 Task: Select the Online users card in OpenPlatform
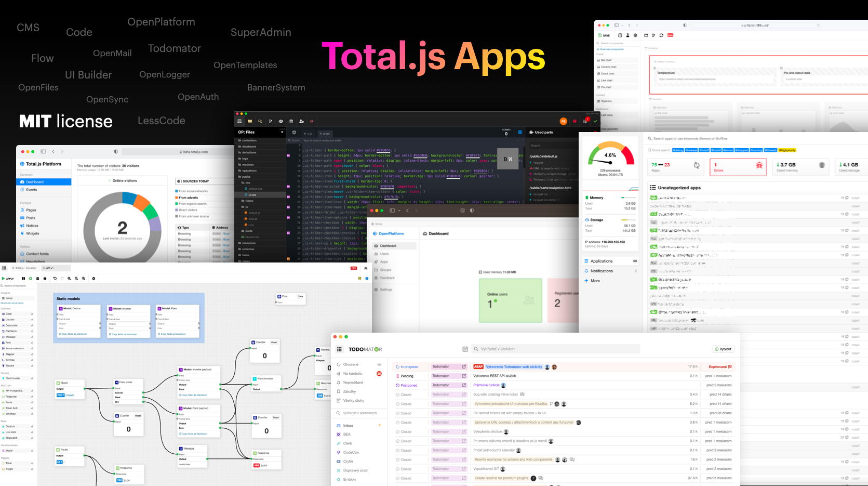(x=510, y=300)
